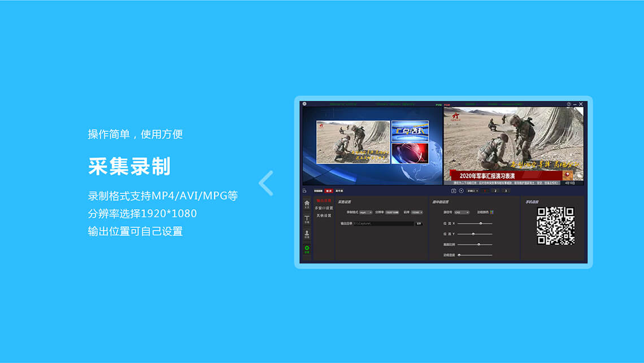Open the 分辨率 1920*1080 dropdown
Viewport: 644px width, 363px height.
coord(392,213)
